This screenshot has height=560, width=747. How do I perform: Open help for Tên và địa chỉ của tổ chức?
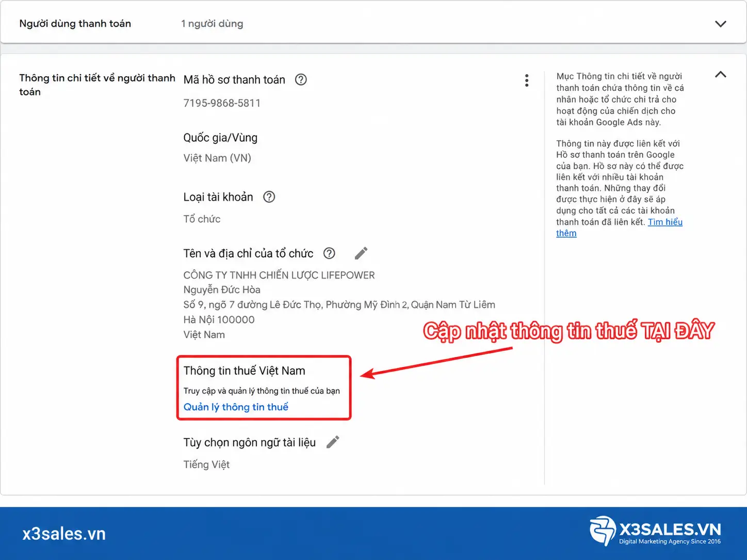coord(329,253)
